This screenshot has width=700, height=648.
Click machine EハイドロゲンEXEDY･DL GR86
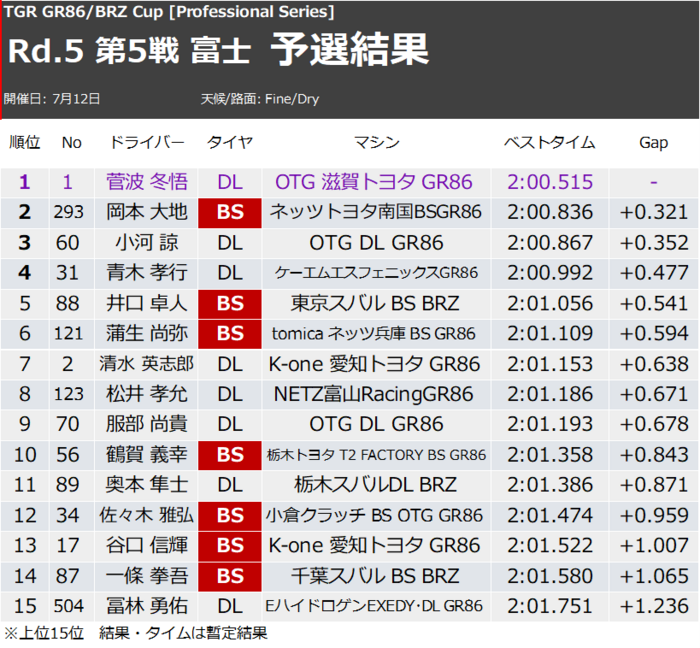pos(374,606)
